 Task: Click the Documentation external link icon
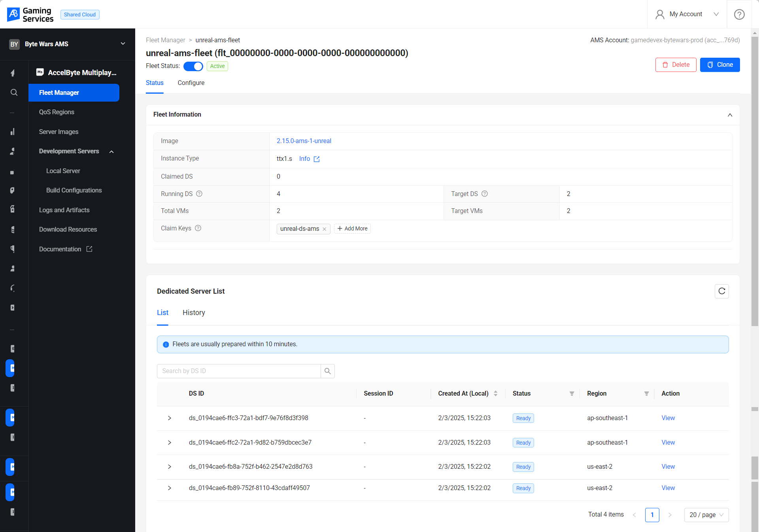point(89,249)
